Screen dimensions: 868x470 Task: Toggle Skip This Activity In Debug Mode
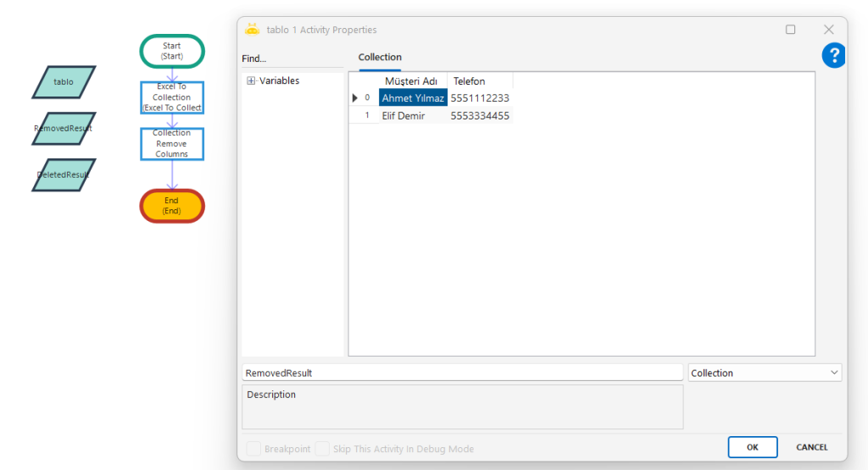[322, 449]
